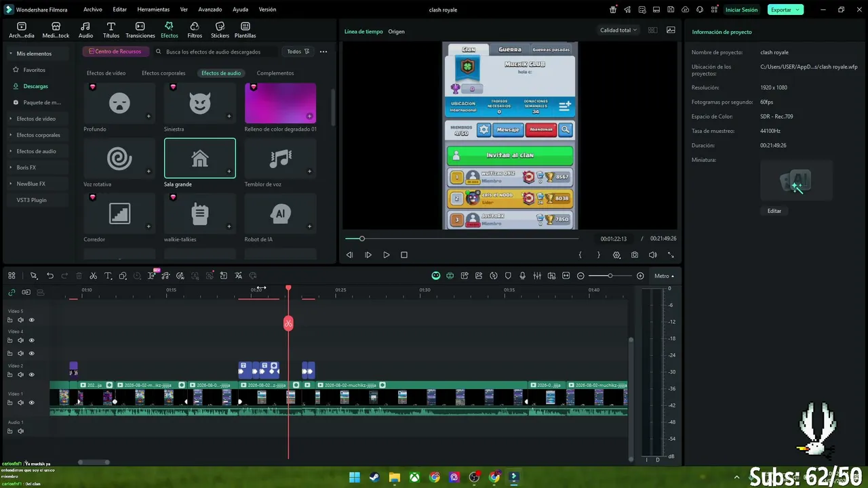Image resolution: width=868 pixels, height=488 pixels.
Task: Click the Iniciar Sesión button
Action: tap(741, 9)
